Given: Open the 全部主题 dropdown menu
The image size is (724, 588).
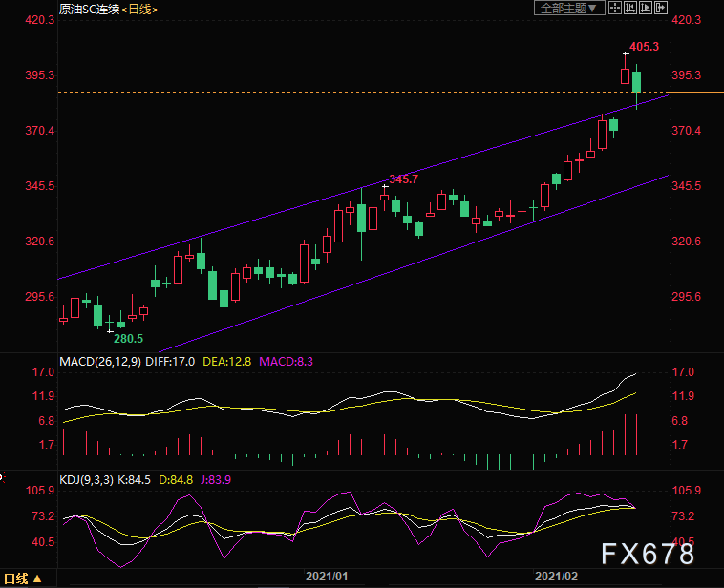Looking at the screenshot, I should coord(569,8).
